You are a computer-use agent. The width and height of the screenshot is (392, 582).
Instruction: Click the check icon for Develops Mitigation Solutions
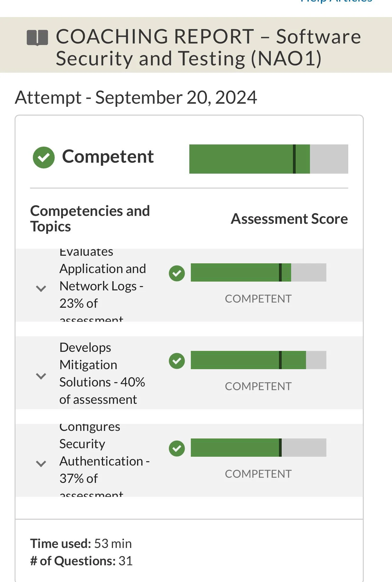(177, 361)
